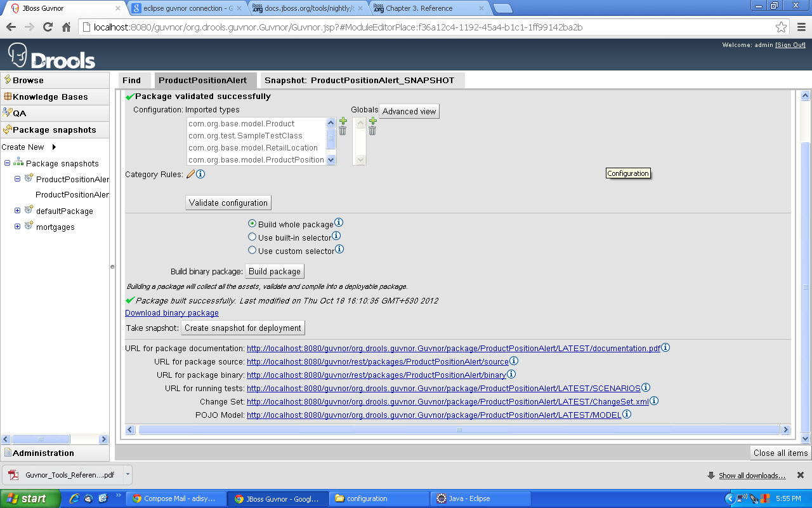Click info icon next to Build whole package
The height and width of the screenshot is (508, 812).
339,223
